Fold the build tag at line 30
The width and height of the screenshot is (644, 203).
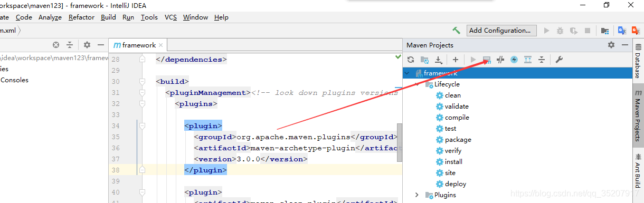(x=142, y=82)
